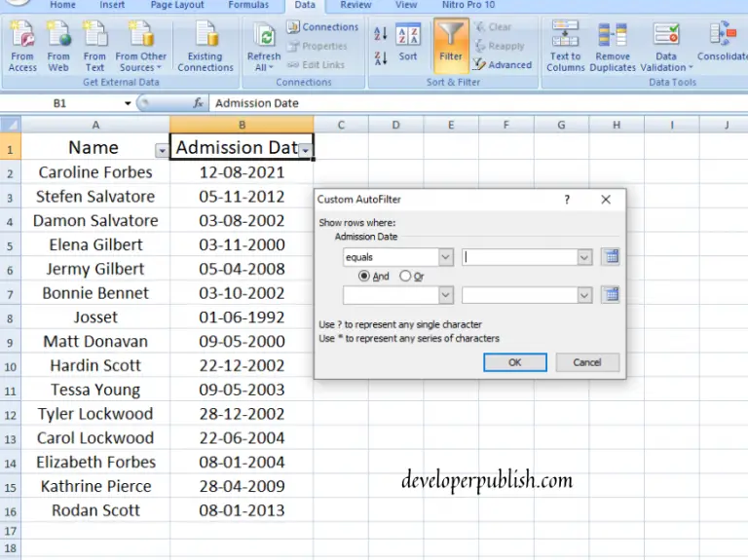The image size is (748, 560).
Task: Open Data Validation
Action: point(666,47)
